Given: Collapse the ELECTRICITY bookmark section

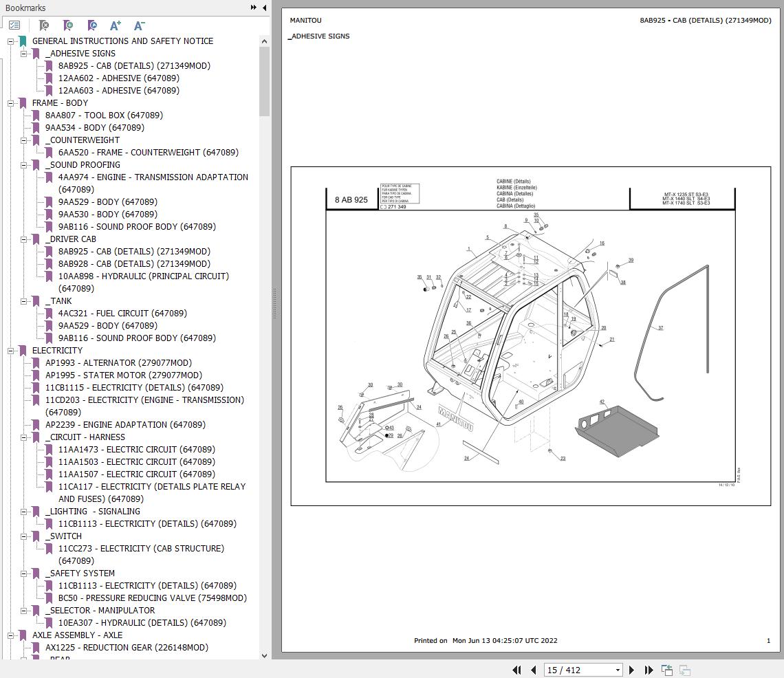Looking at the screenshot, I should coord(10,351).
